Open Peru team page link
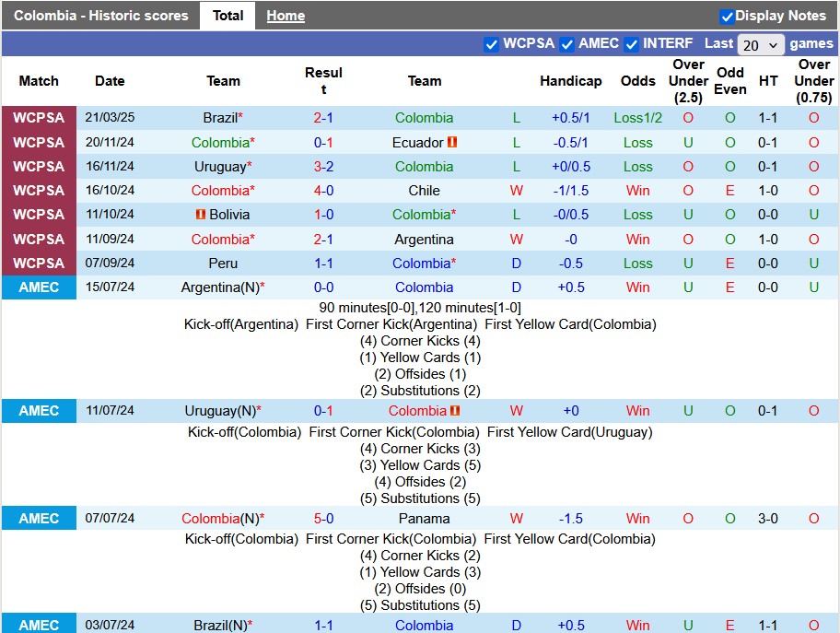This screenshot has width=840, height=633. pos(223,264)
